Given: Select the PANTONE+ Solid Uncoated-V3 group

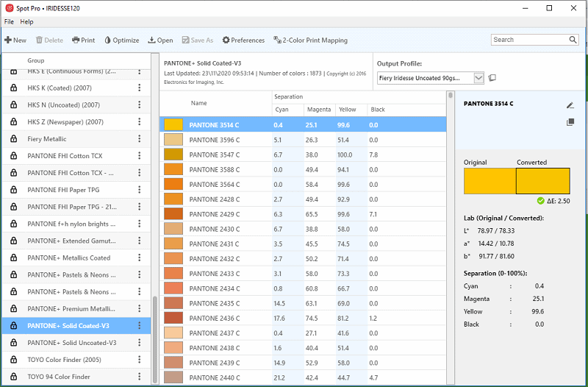Looking at the screenshot, I should (72, 343).
